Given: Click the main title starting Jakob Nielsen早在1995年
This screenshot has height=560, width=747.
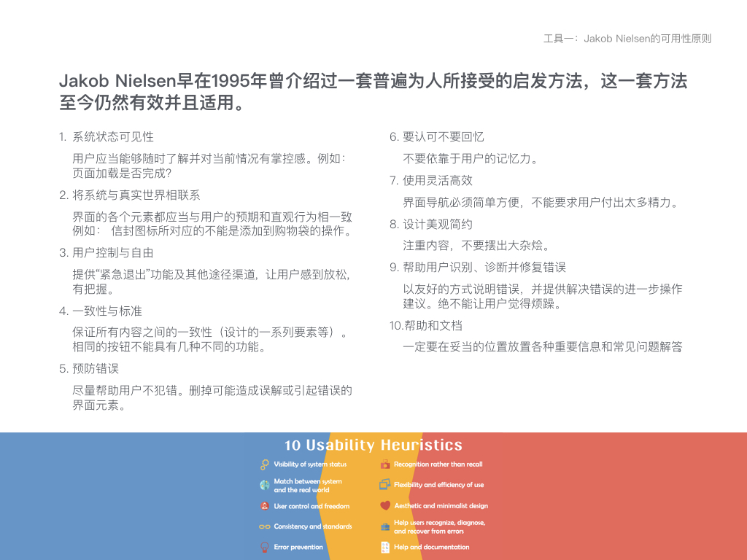Looking at the screenshot, I should tap(373, 91).
